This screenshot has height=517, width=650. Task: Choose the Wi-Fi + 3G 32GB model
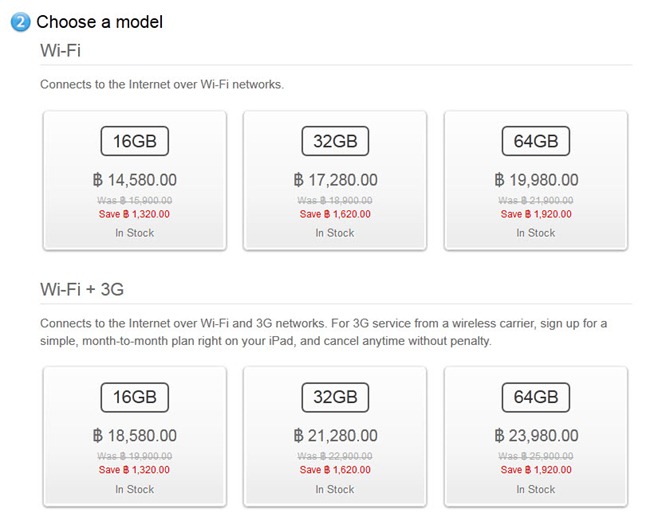[x=335, y=437]
